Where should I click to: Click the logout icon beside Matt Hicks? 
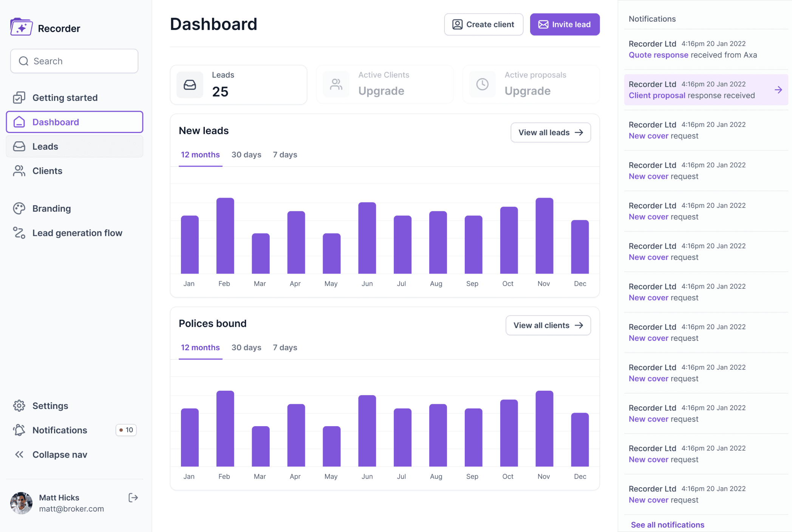pyautogui.click(x=133, y=498)
